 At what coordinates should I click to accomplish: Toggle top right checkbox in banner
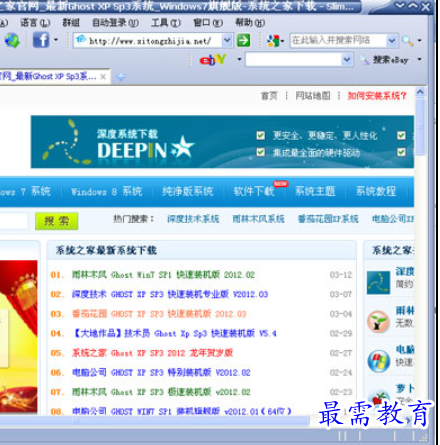401,135
